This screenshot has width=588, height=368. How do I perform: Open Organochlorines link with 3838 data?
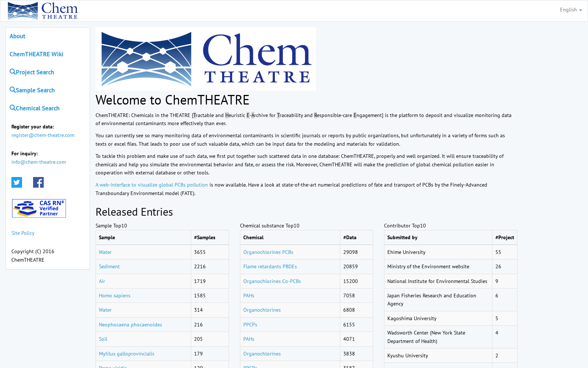tap(262, 354)
